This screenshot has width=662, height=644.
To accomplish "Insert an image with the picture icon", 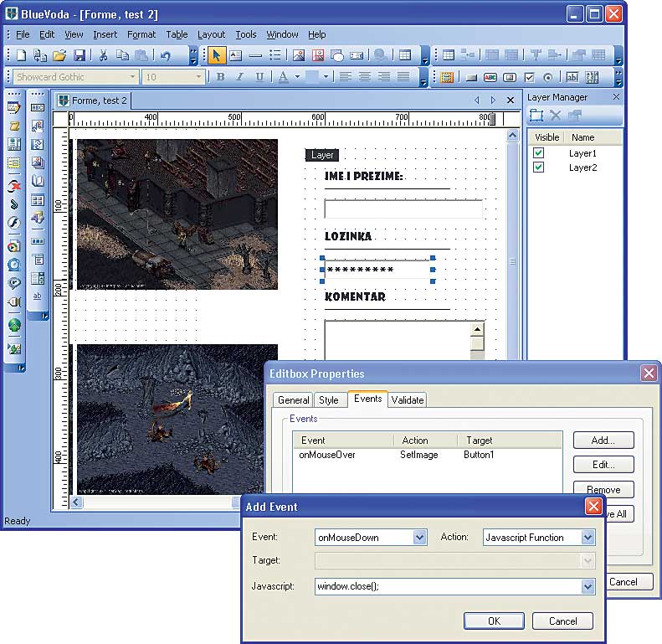I will click(299, 55).
